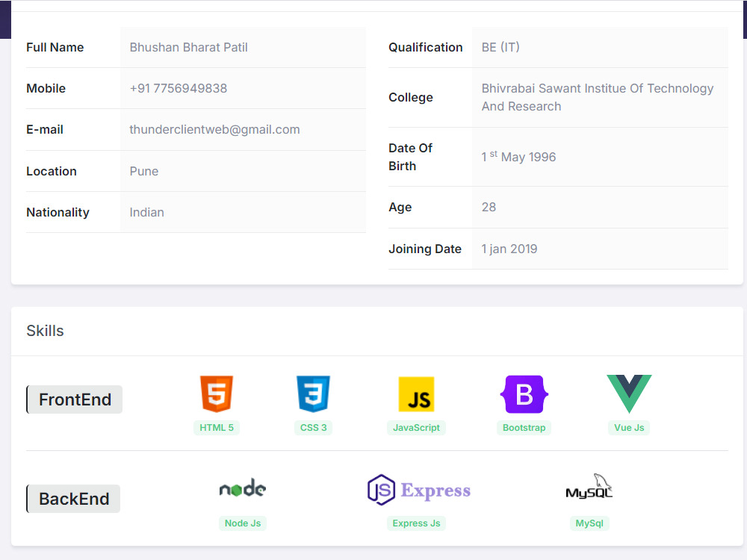Click the purple Bootstrap B logo
The image size is (747, 560).
524,394
